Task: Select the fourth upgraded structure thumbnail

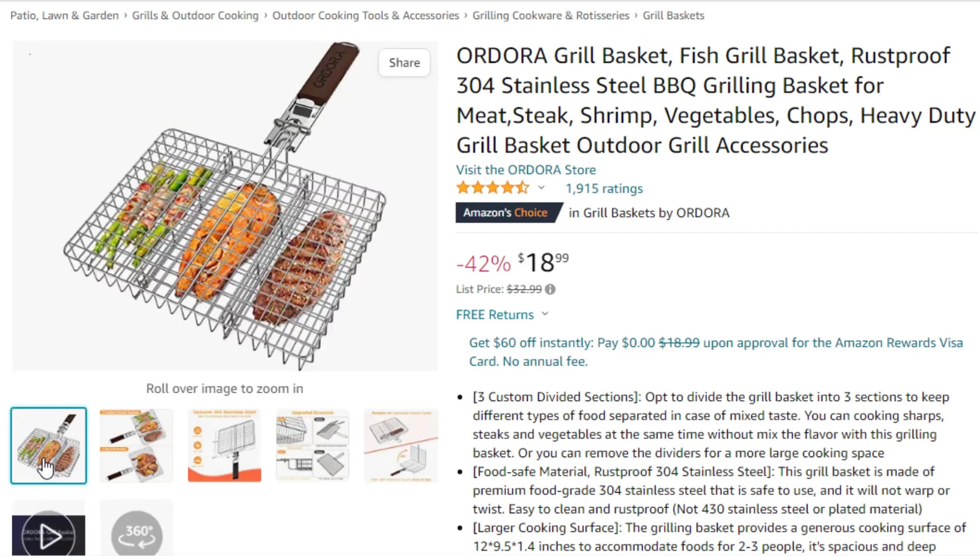Action: 312,445
